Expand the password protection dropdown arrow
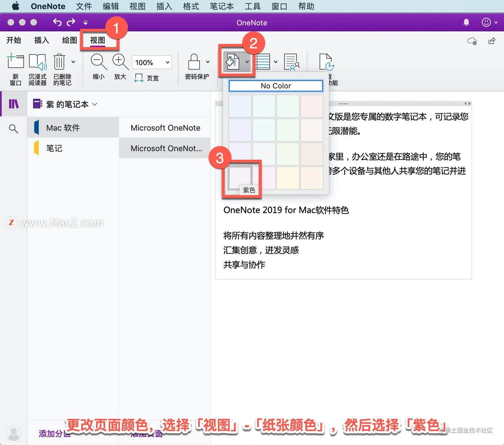This screenshot has width=504, height=445. point(208,62)
